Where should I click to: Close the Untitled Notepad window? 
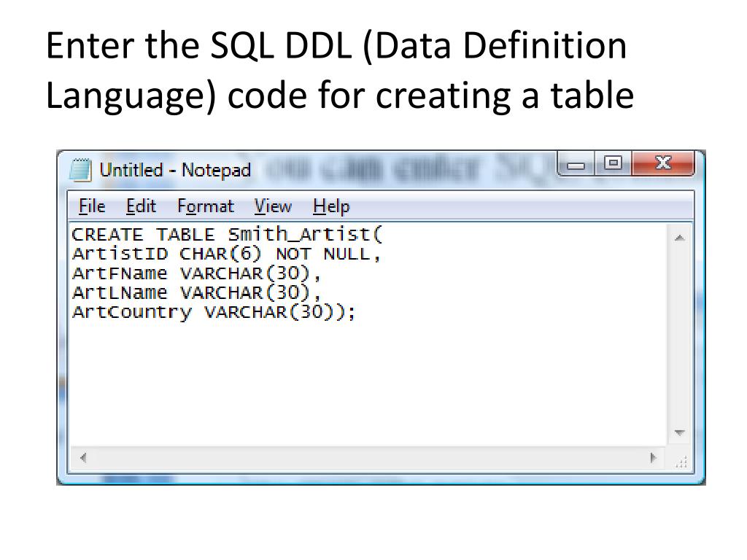point(662,164)
